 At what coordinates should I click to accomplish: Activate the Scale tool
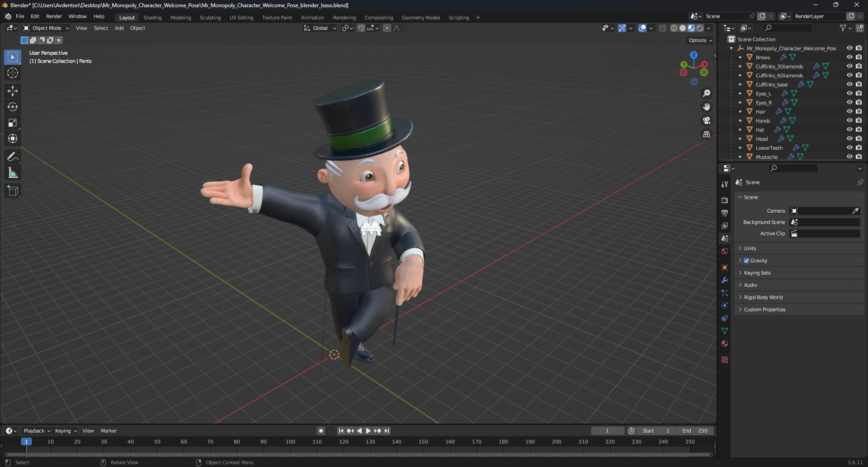[13, 123]
